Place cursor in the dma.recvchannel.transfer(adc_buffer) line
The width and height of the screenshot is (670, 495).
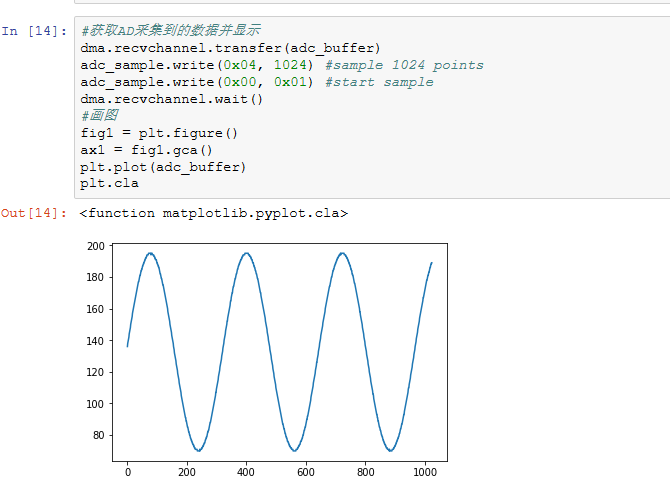pyautogui.click(x=230, y=48)
